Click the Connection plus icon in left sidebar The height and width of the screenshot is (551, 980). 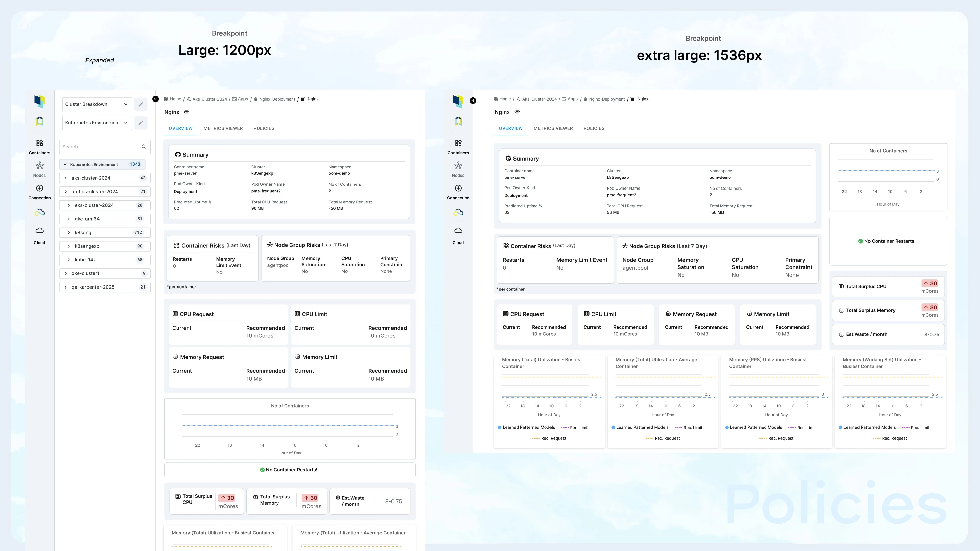[40, 188]
